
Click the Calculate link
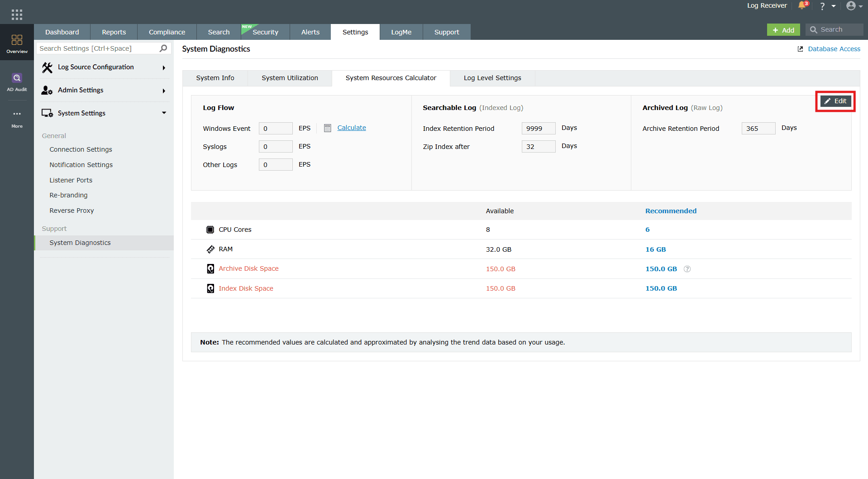(352, 128)
